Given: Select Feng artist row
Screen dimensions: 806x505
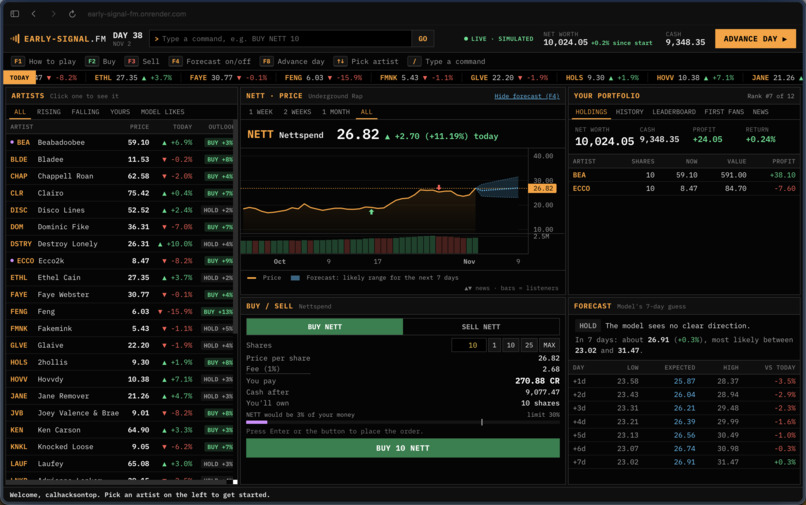Looking at the screenshot, I should coord(121,311).
